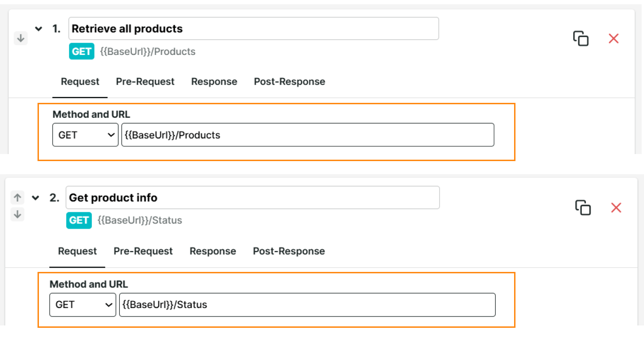Move the "Retrieve all products" step down
This screenshot has width=644, height=348.
[20, 38]
